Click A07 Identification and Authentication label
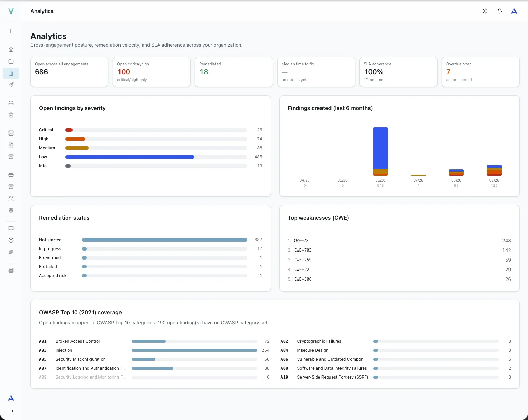The image size is (528, 420). coord(90,368)
